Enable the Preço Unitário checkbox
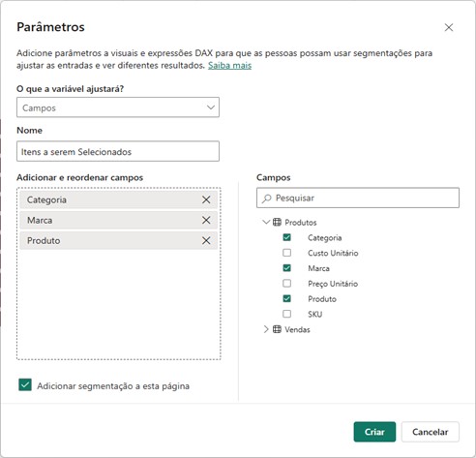This screenshot has height=458, width=476. click(x=286, y=284)
